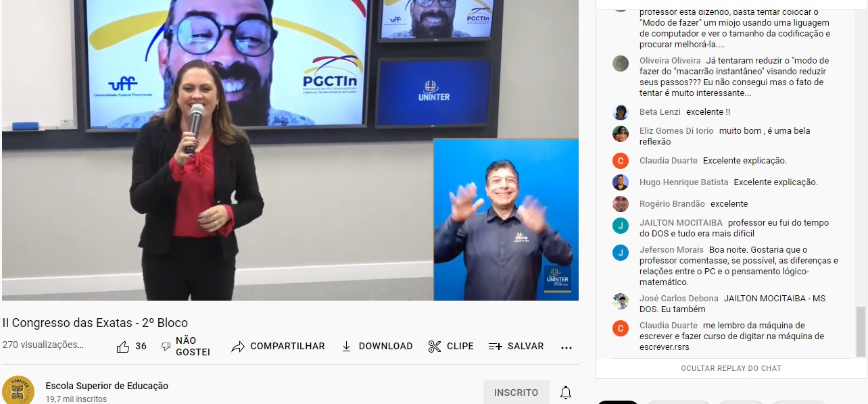Viewport: 868px width, 404px height.
Task: Like the video with thumbs-up icon
Action: 123,347
